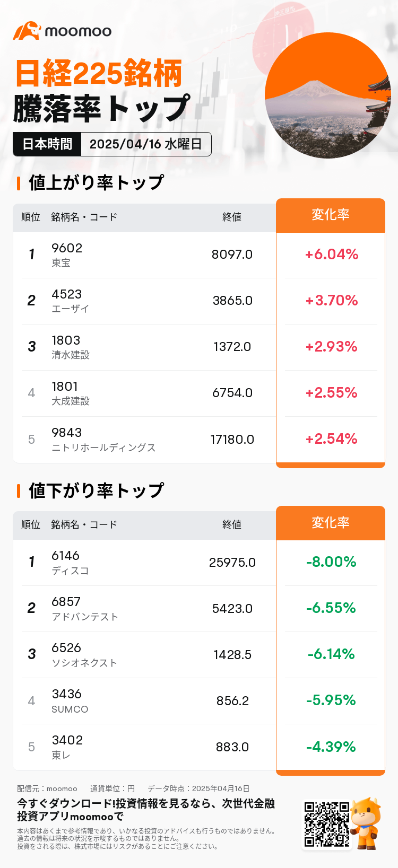Click the orange marker beside 値下がり率トップ
398x868 pixels.
coord(19,490)
